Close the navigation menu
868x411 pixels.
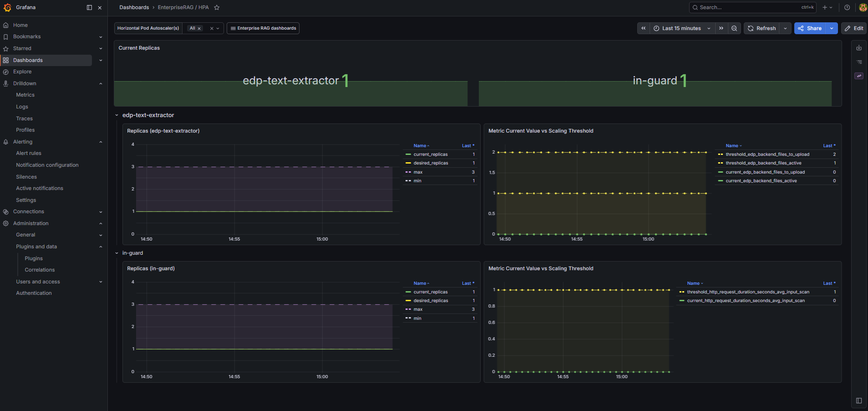[x=100, y=7]
